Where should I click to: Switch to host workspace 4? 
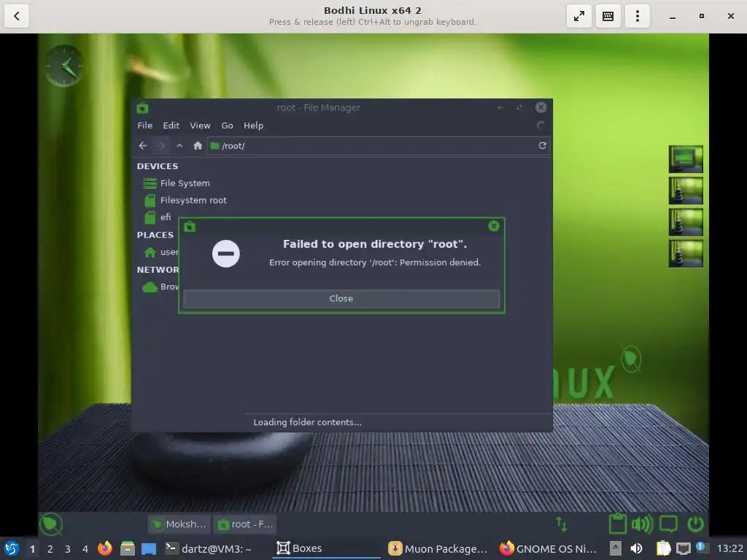85,549
